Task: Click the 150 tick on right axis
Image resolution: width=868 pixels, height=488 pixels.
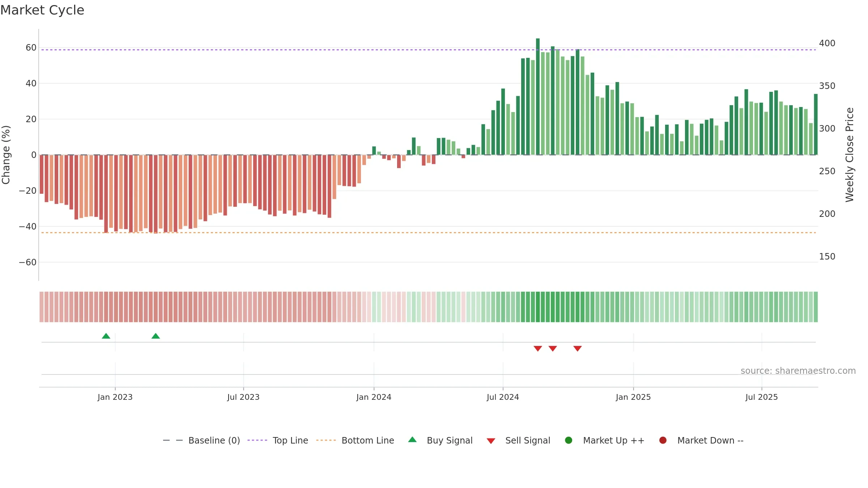Action: 827,257
